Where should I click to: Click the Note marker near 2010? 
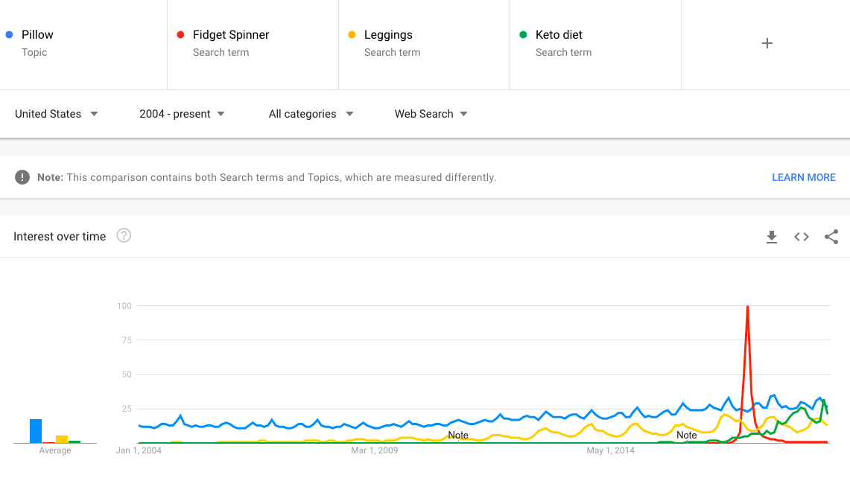(x=458, y=435)
